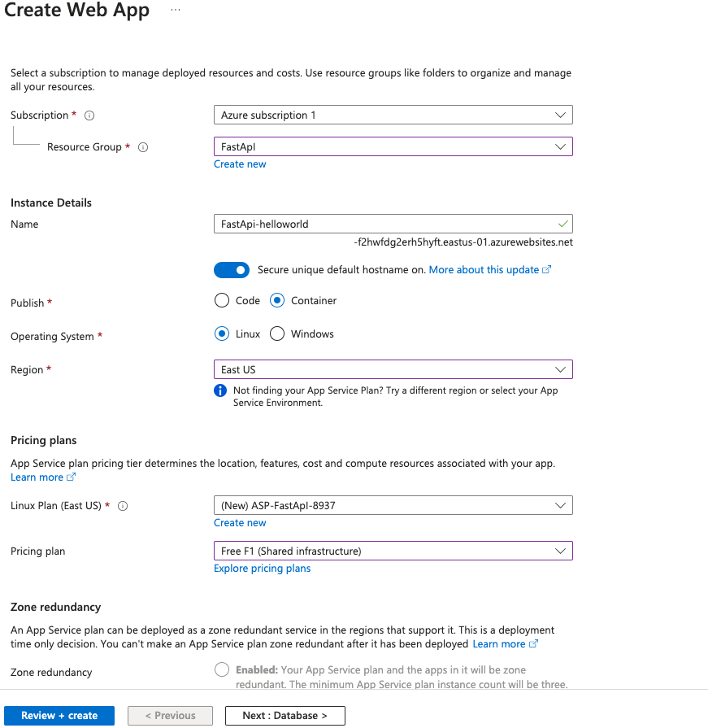This screenshot has width=708, height=728.
Task: Open Pricing plan dropdown Free F1
Action: (x=393, y=551)
